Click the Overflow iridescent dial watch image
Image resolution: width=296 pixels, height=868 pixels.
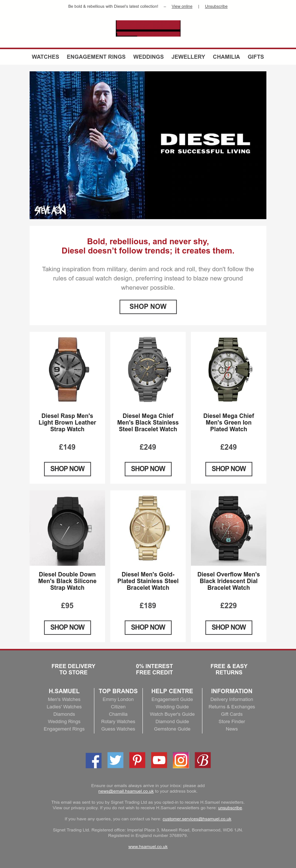pos(229,528)
